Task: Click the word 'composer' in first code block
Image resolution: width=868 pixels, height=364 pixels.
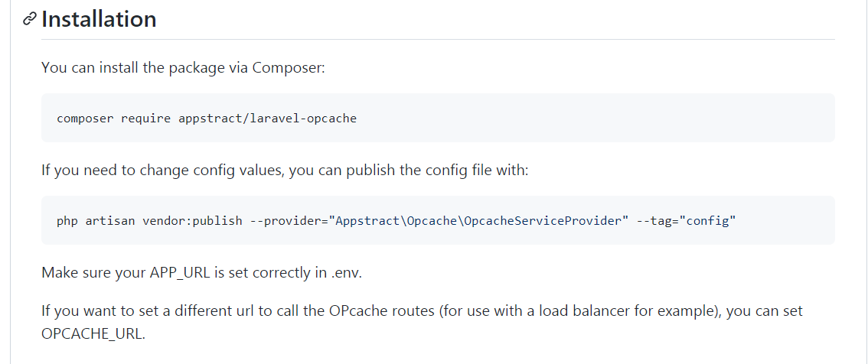Action: point(85,119)
